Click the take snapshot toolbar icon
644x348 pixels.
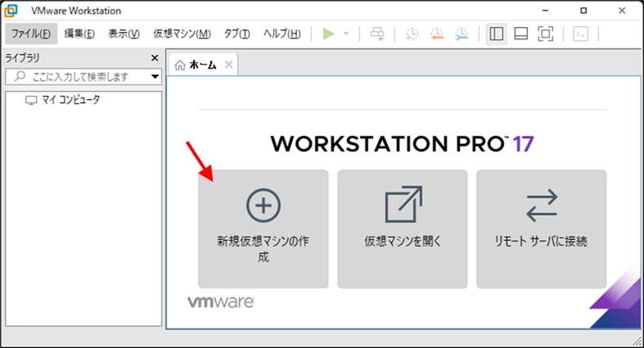coord(412,34)
